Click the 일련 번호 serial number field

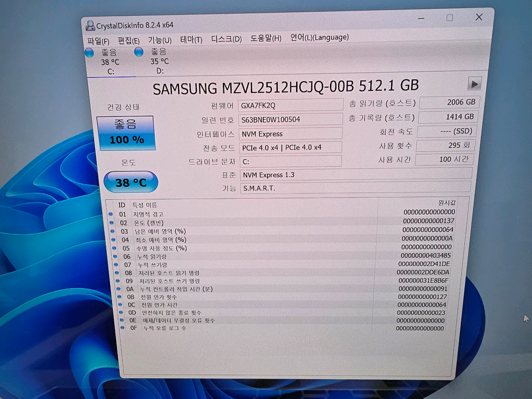coord(291,119)
